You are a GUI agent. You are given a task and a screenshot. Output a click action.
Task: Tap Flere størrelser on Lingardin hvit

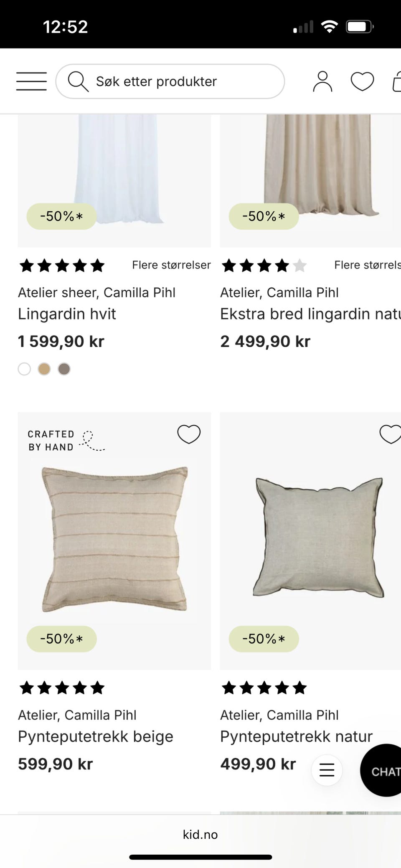pos(171,265)
